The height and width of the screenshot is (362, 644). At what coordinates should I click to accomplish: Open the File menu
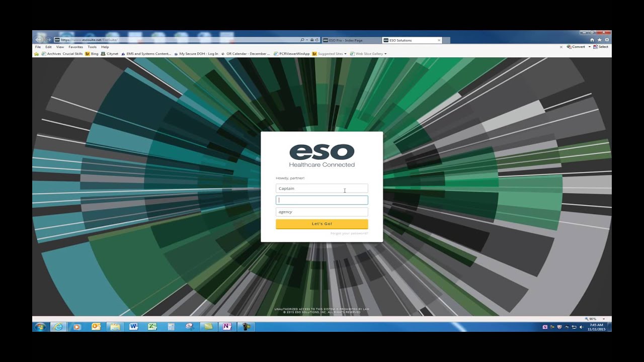pyautogui.click(x=38, y=47)
